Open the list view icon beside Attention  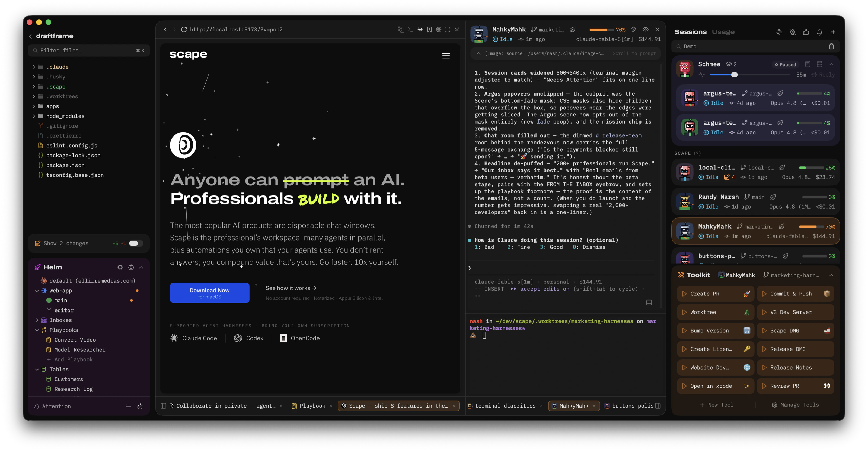128,406
